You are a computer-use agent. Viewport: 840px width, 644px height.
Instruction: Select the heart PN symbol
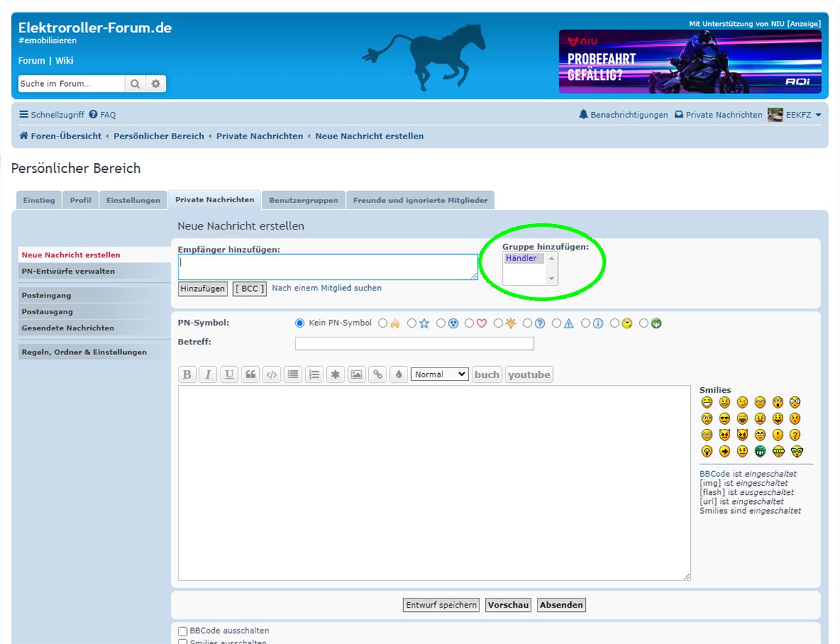coord(470,323)
